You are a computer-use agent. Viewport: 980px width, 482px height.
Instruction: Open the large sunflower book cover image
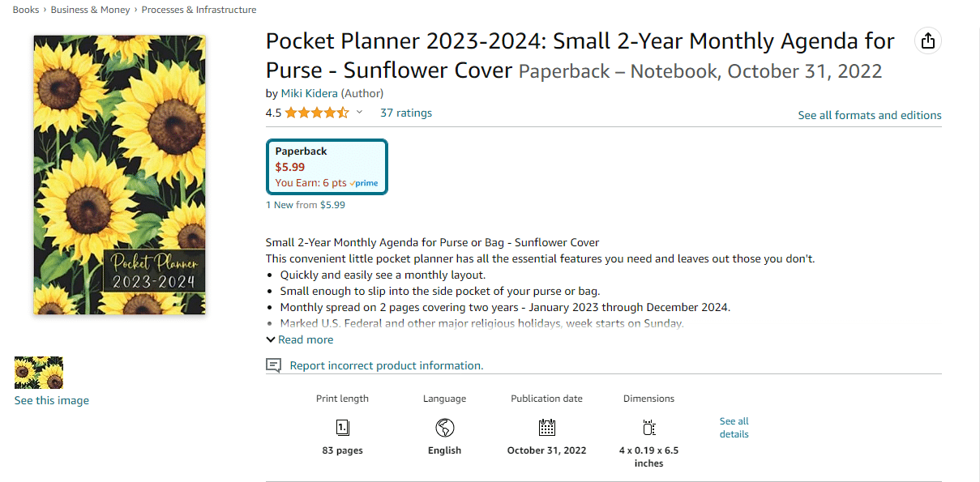[x=119, y=175]
